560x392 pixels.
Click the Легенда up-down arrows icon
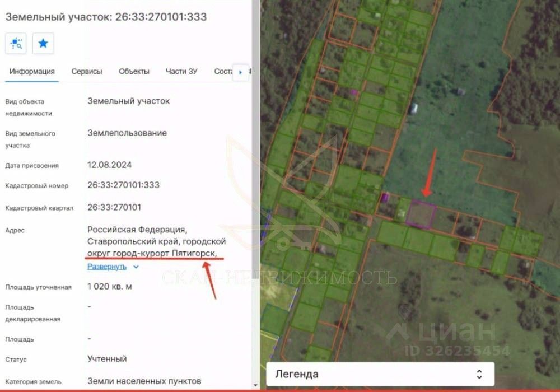click(479, 374)
